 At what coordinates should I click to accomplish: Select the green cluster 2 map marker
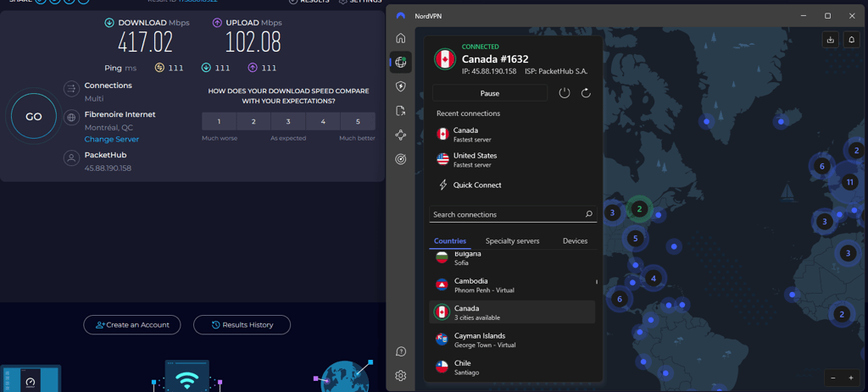(639, 209)
